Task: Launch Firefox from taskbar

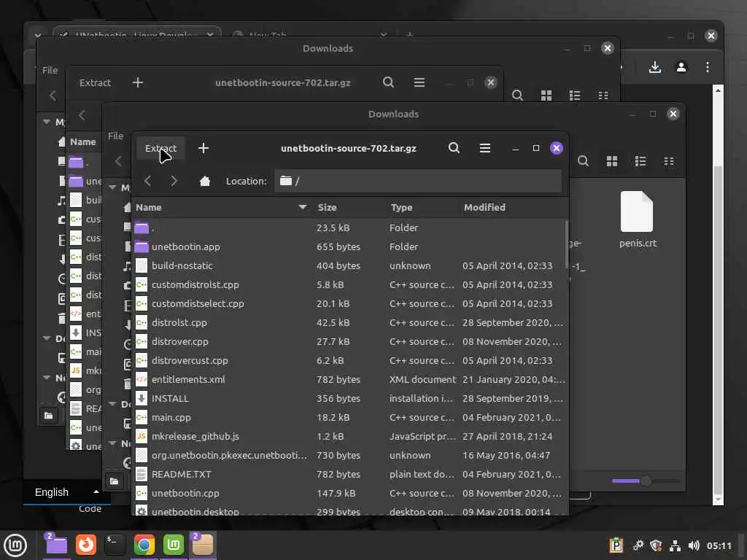Action: click(x=86, y=545)
